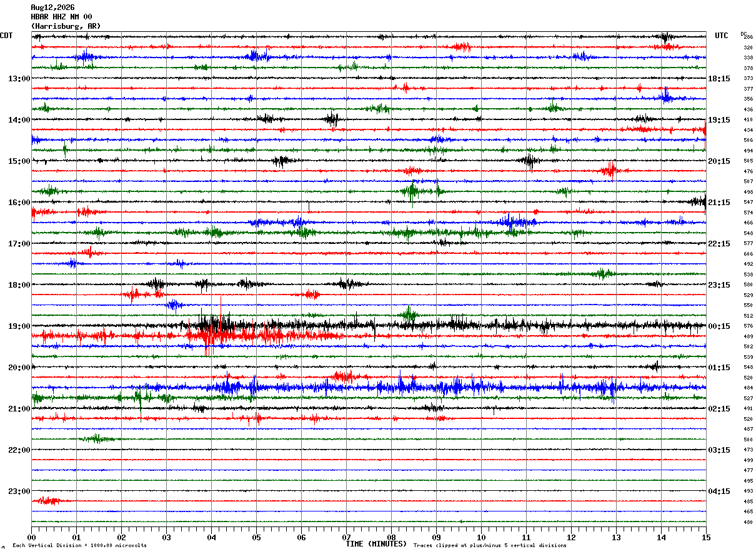This screenshot has width=756, height=554.
Task: Click the TIME (MINUTES) axis title
Action: pos(376,544)
